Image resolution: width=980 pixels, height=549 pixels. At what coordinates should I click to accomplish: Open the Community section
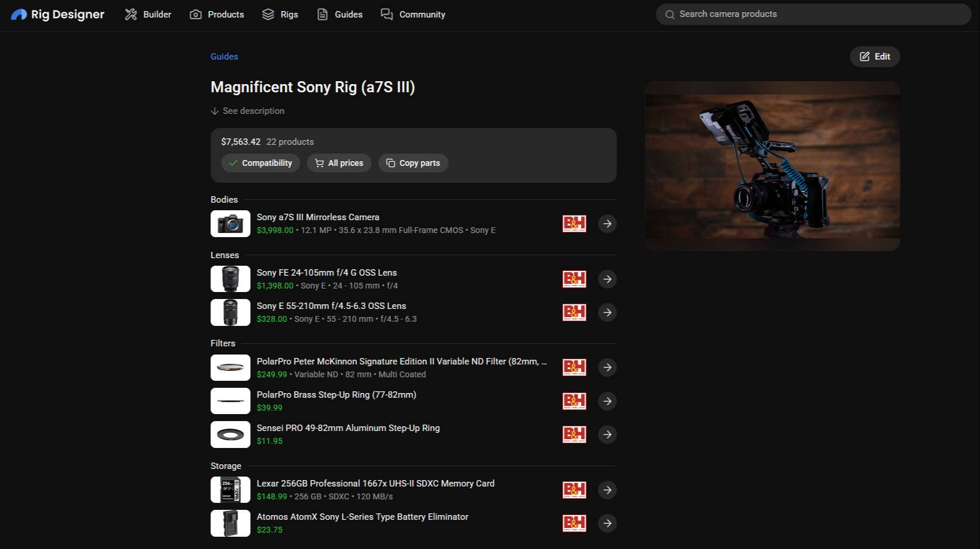point(413,14)
